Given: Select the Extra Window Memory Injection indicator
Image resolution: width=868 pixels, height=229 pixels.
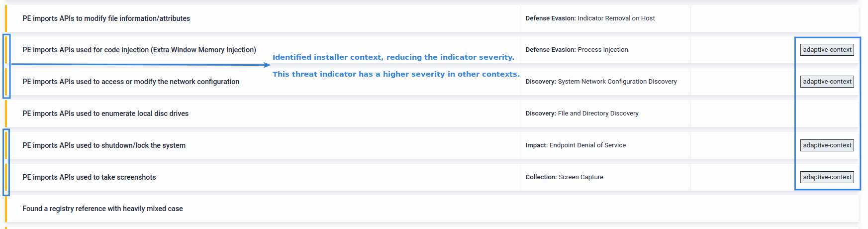Looking at the screenshot, I should pyautogui.click(x=139, y=50).
